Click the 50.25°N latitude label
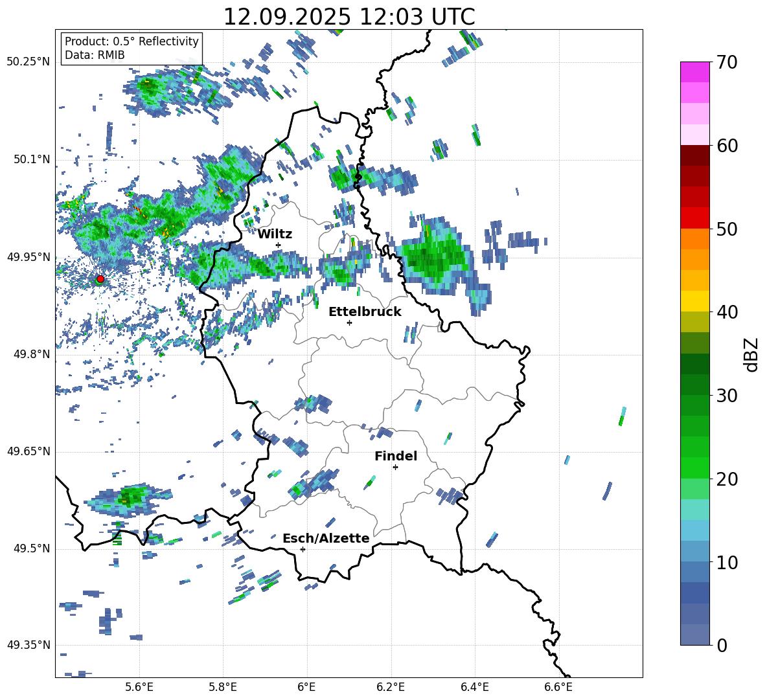The image size is (767, 700). coord(29,62)
